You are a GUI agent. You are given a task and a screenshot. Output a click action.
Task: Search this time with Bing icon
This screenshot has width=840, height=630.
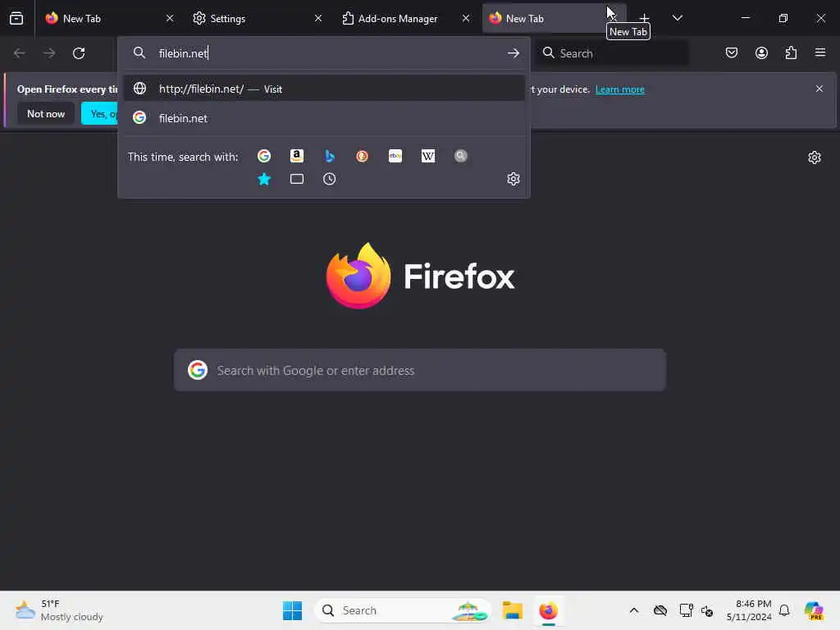330,156
